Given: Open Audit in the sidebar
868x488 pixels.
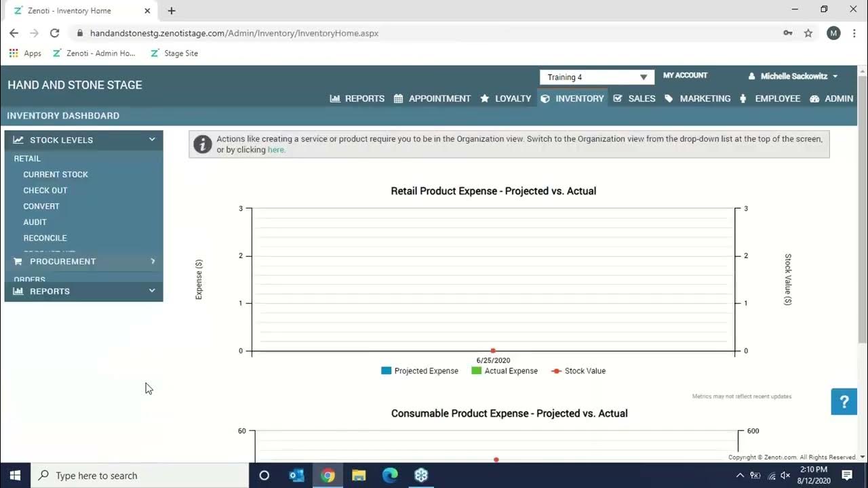Looking at the screenshot, I should [x=35, y=222].
